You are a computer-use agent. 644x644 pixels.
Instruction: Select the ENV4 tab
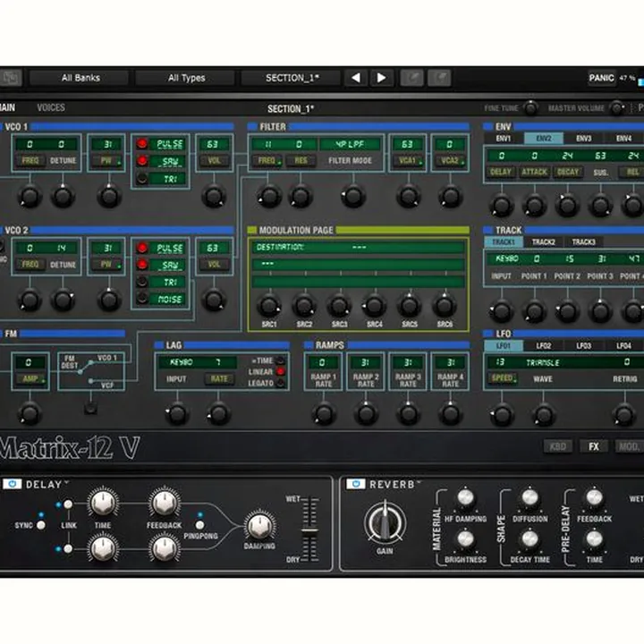tap(623, 139)
